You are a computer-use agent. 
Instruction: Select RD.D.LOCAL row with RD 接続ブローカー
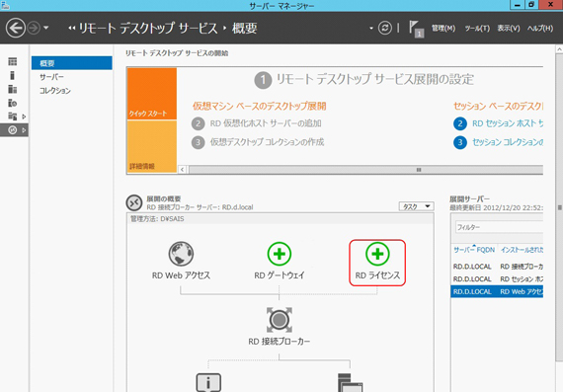tap(497, 267)
